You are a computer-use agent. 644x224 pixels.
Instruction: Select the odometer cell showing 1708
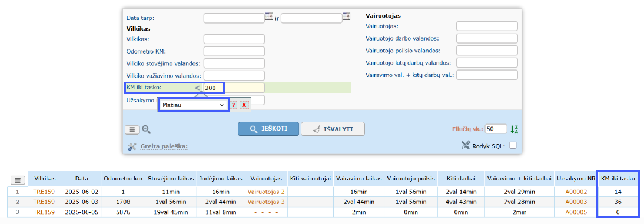(123, 202)
